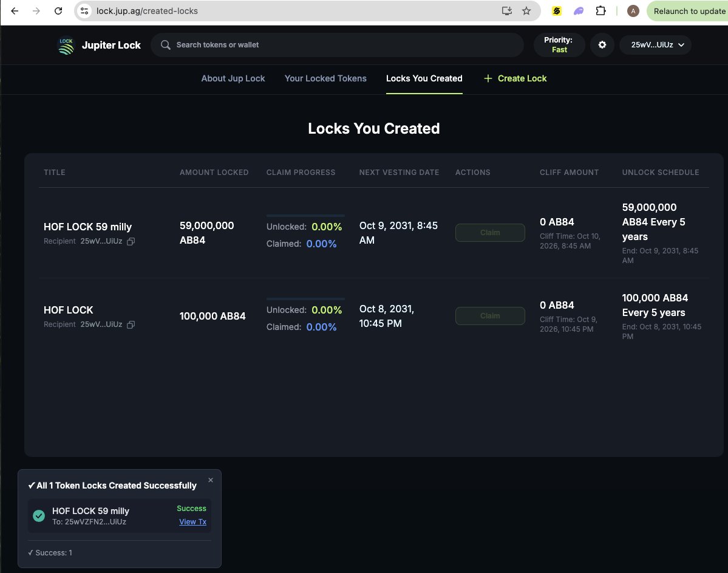Click the Jupiter Lock title text
This screenshot has width=728, height=573.
point(111,45)
